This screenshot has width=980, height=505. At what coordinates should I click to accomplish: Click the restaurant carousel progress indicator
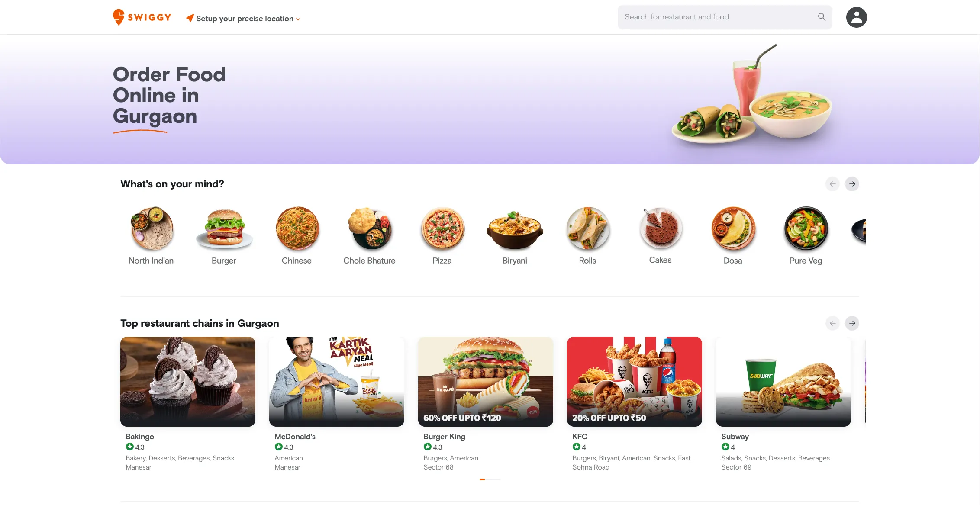490,479
